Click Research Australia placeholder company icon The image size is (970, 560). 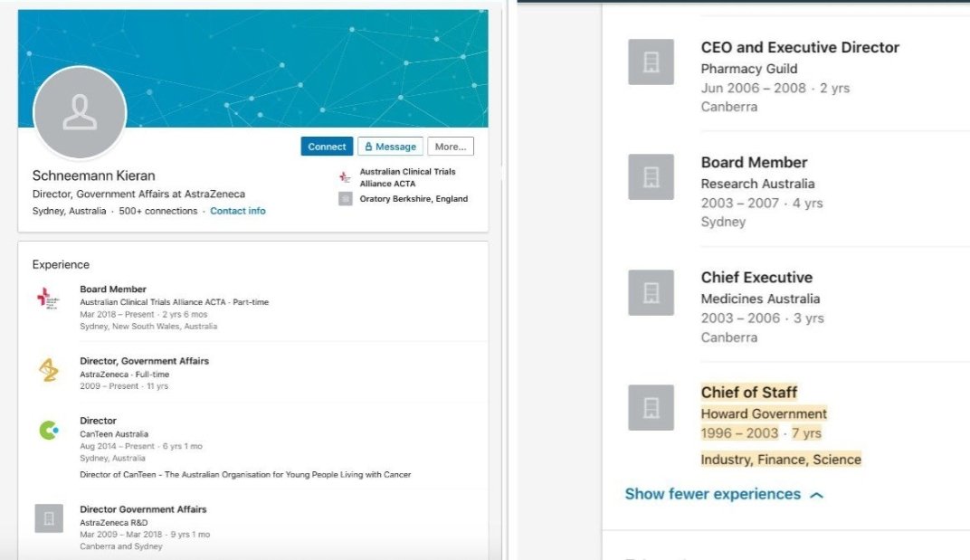point(651,177)
